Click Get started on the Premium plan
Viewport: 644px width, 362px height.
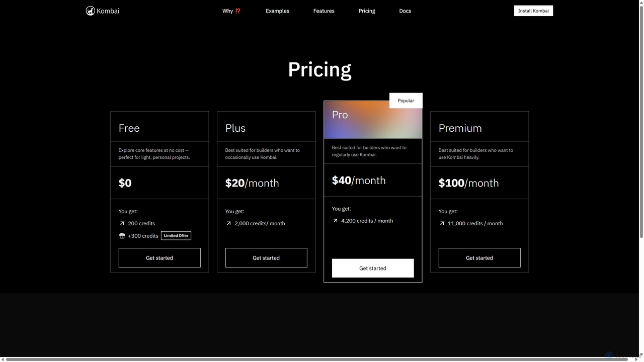(x=479, y=258)
